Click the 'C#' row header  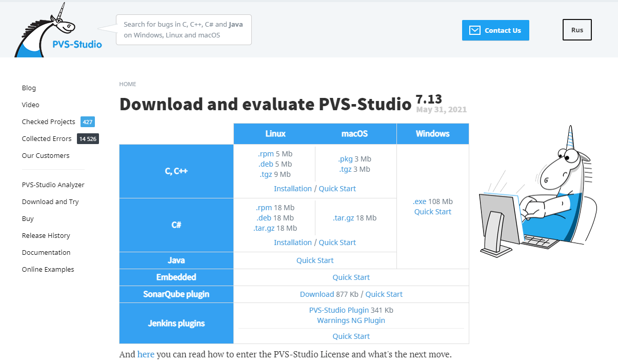tap(176, 225)
